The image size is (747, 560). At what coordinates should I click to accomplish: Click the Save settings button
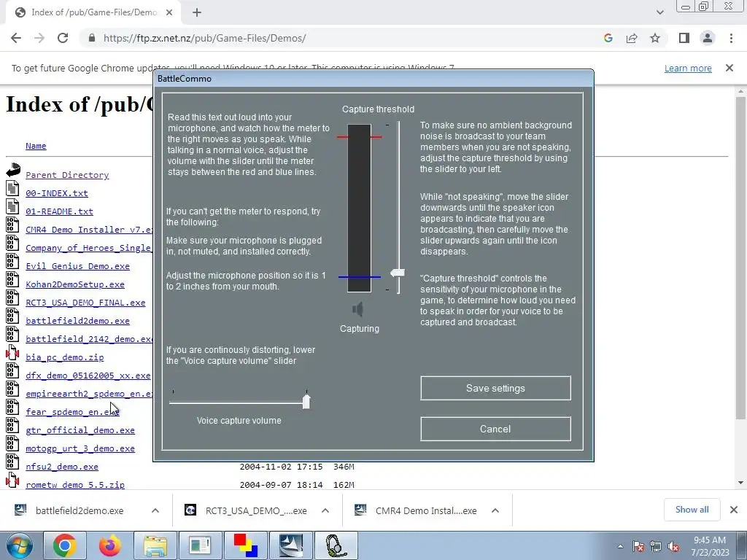click(495, 388)
